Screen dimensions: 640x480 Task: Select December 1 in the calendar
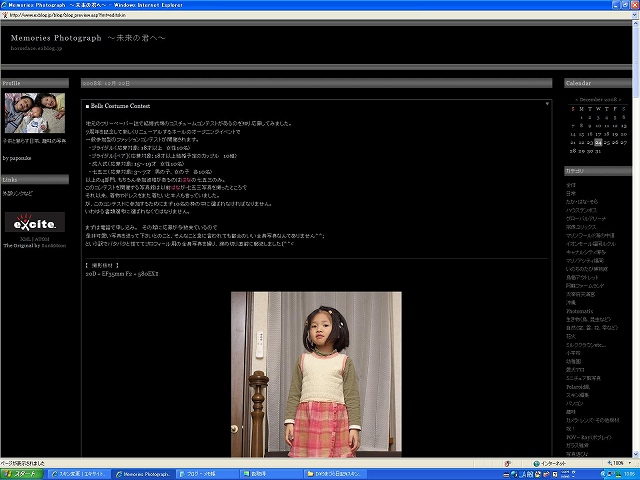click(581, 118)
